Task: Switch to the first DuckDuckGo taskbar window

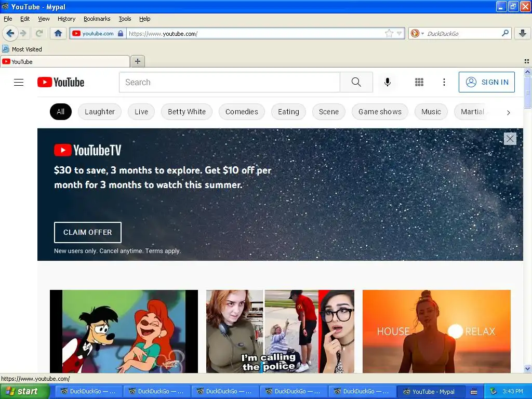Action: click(88, 391)
